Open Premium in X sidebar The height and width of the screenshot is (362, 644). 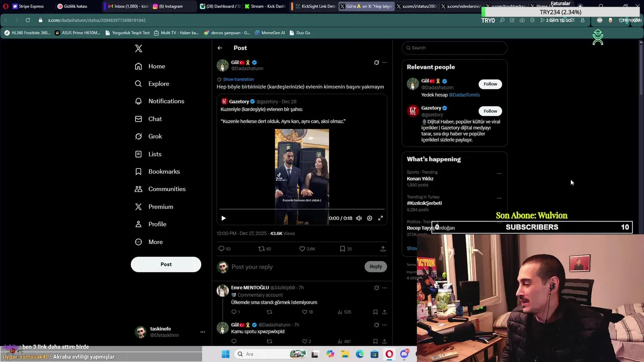(154, 207)
